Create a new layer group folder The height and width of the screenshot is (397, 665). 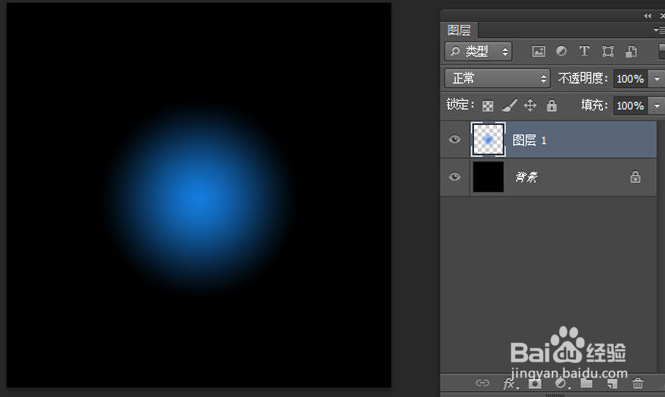587,383
